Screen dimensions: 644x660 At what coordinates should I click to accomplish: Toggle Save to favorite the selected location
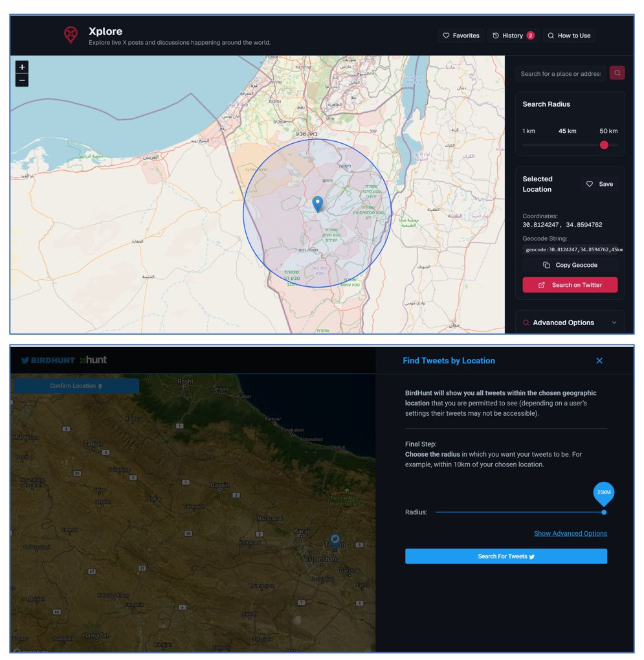(599, 184)
